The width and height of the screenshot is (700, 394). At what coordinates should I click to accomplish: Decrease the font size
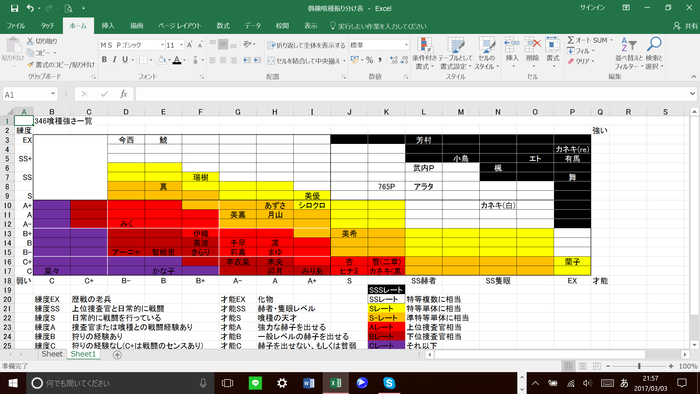click(200, 45)
